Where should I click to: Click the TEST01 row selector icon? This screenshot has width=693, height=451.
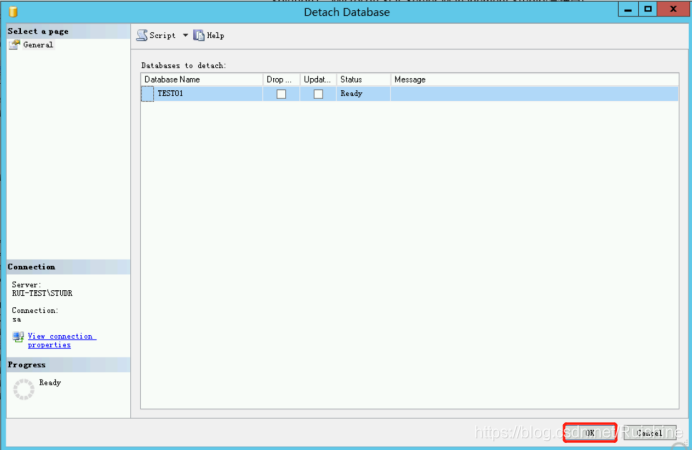pyautogui.click(x=148, y=94)
